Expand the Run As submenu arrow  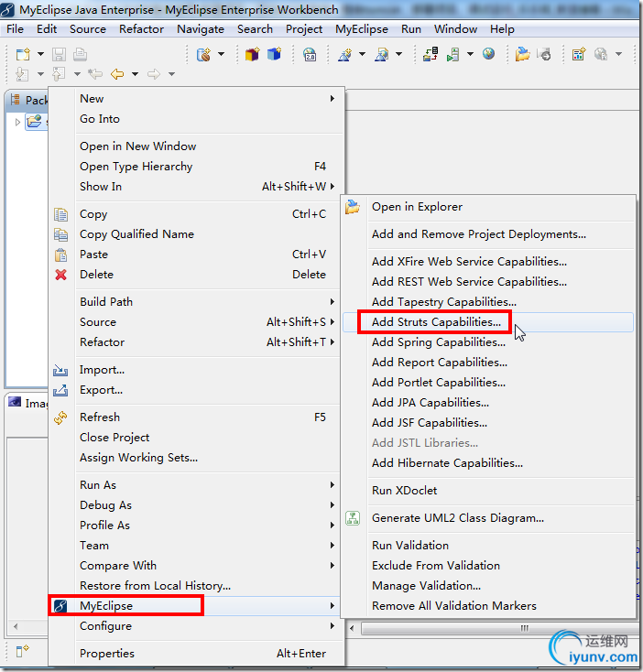[332, 485]
